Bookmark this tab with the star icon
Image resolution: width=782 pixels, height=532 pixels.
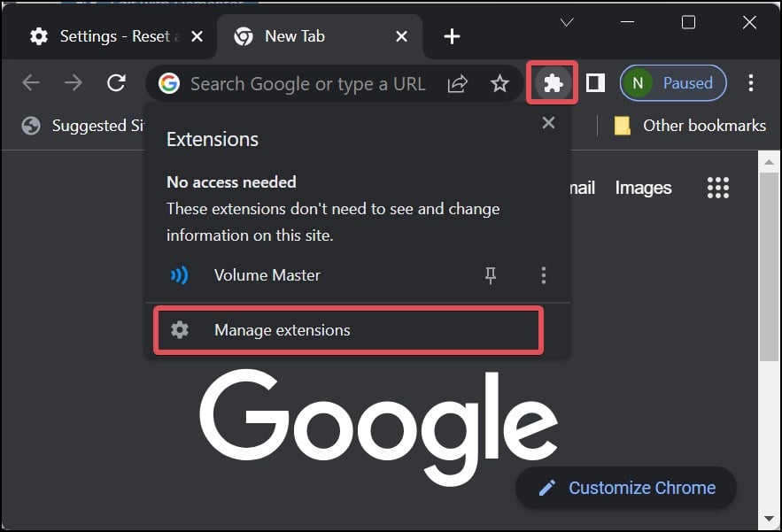click(499, 83)
